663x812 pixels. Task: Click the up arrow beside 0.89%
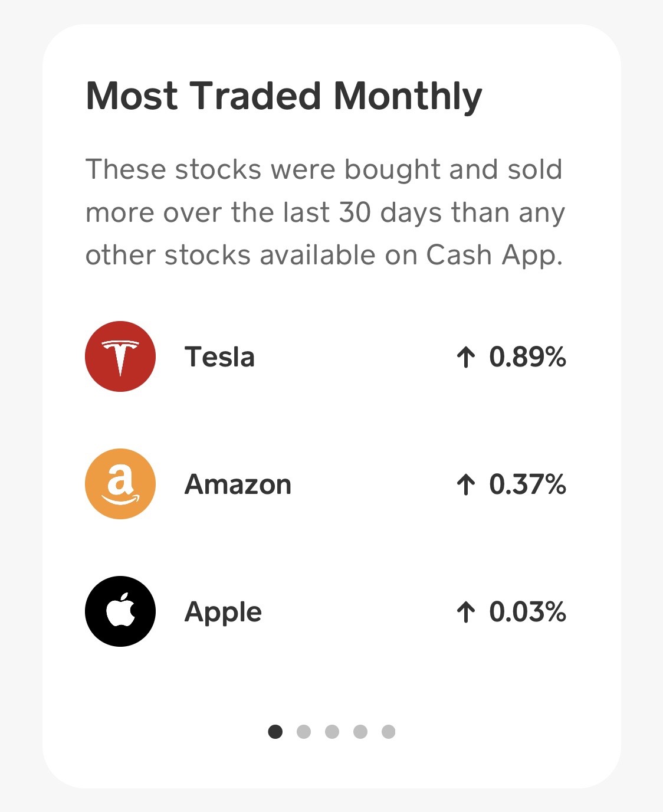[465, 357]
